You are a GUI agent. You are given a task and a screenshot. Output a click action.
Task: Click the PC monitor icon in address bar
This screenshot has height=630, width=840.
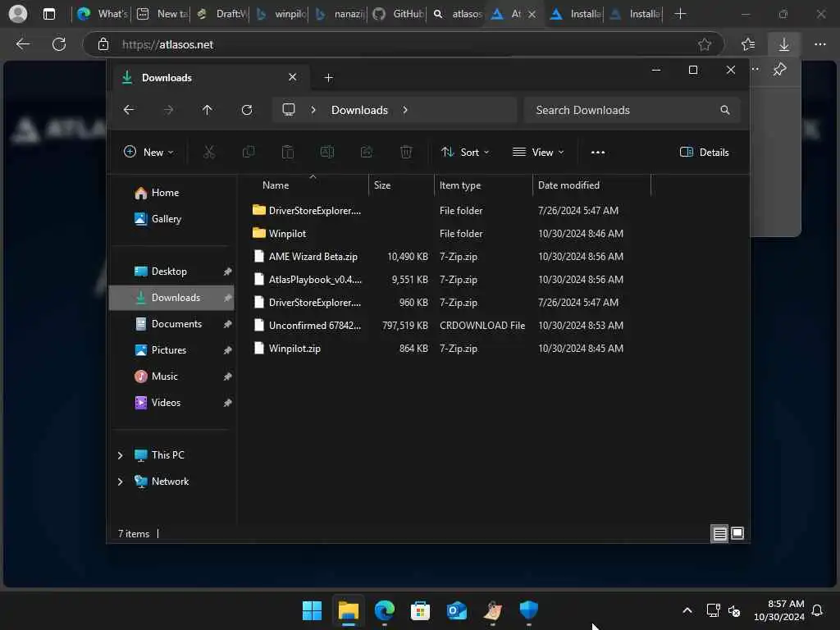(x=289, y=110)
